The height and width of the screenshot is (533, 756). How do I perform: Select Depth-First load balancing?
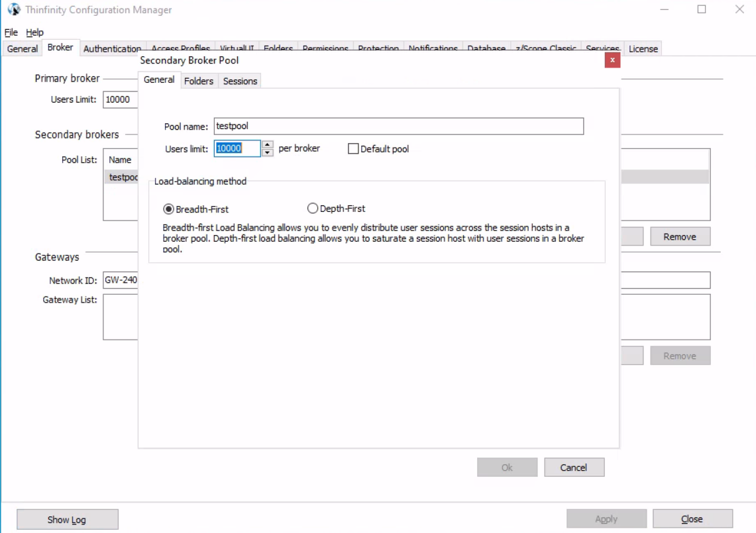click(313, 208)
